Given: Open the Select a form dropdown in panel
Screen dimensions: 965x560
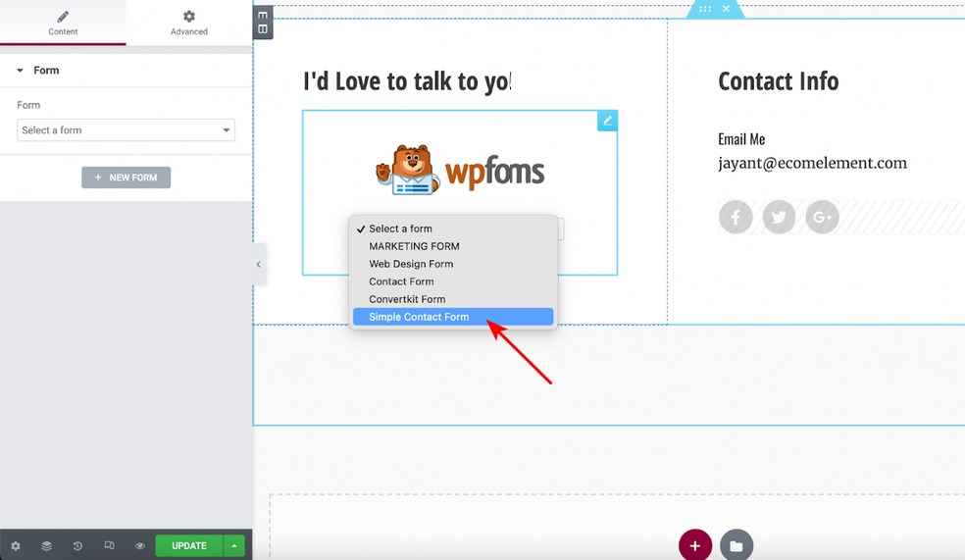Looking at the screenshot, I should [126, 129].
